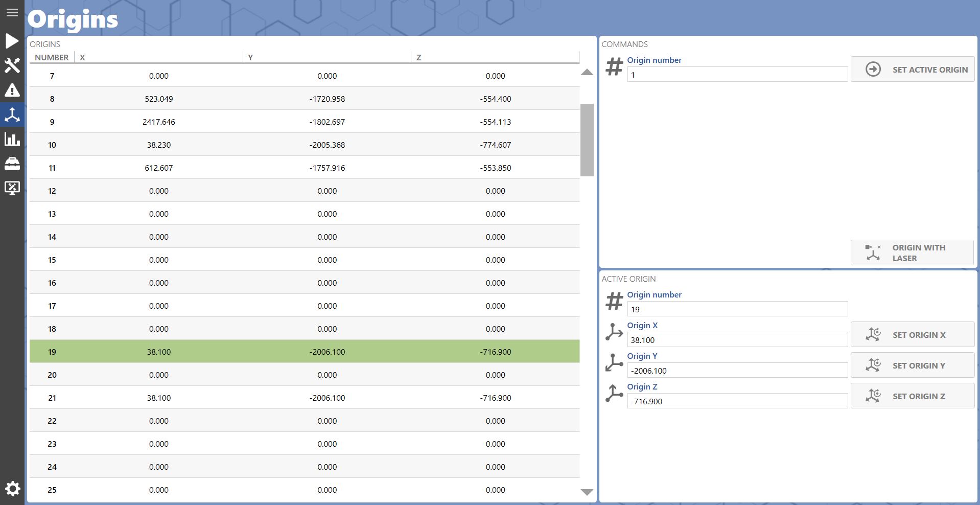Click the Set Active Origin button
This screenshot has width=980, height=505.
(913, 69)
